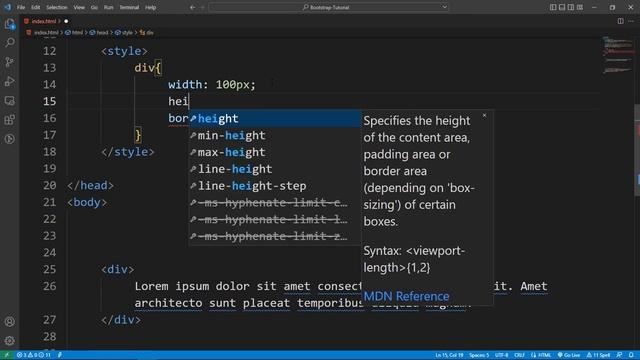640x360 pixels.
Task: Expand the div breadcrumb segment
Action: 147,33
